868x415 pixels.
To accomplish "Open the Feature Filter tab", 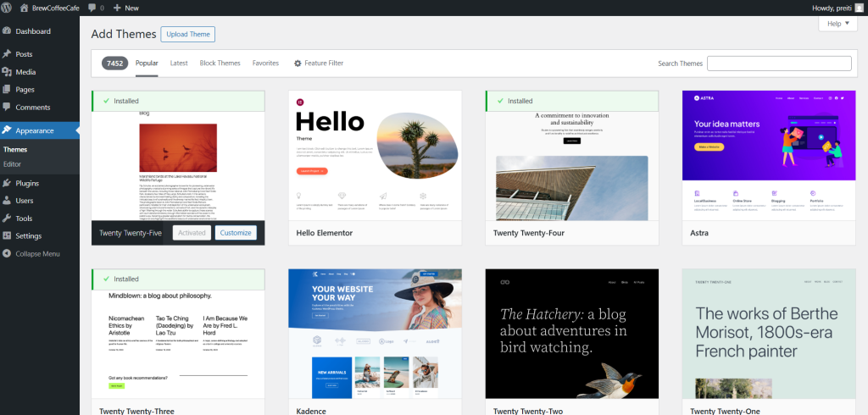I will tap(319, 63).
